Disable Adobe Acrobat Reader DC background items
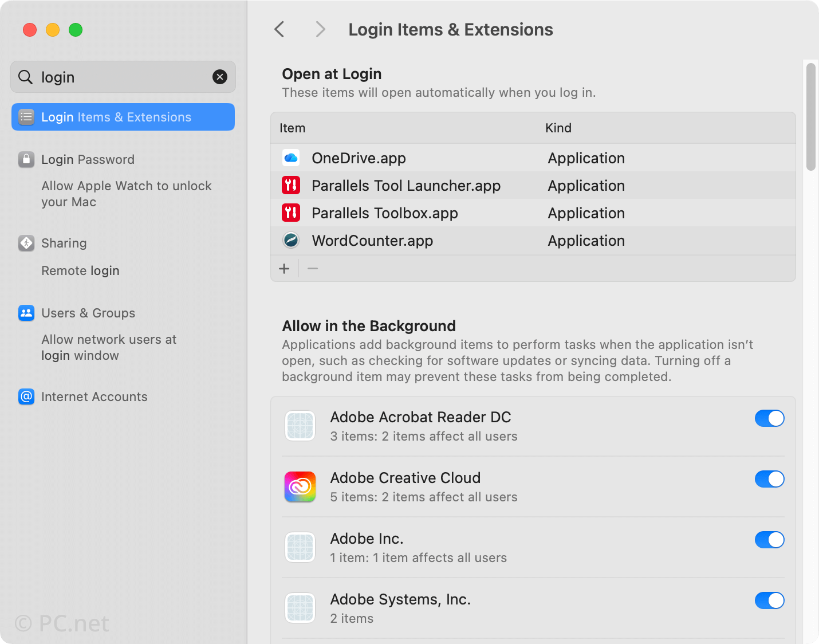The width and height of the screenshot is (819, 644). [770, 418]
